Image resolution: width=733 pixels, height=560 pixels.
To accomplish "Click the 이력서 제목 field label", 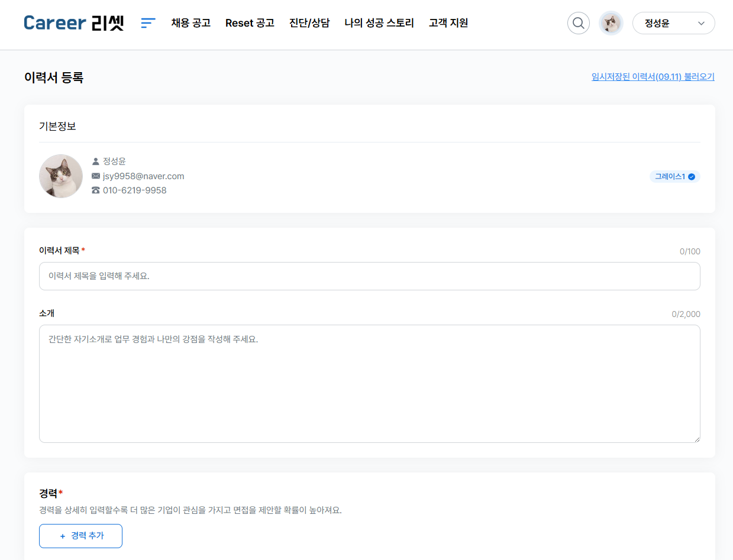I will click(x=62, y=251).
